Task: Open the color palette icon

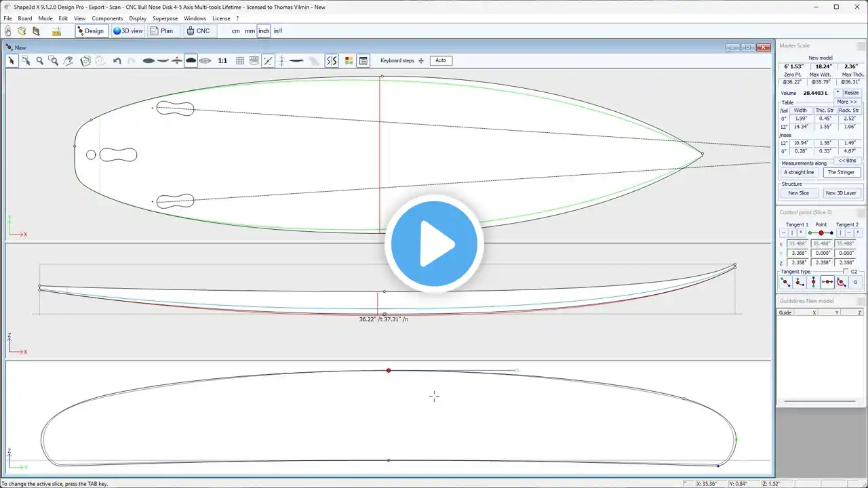Action: point(349,60)
